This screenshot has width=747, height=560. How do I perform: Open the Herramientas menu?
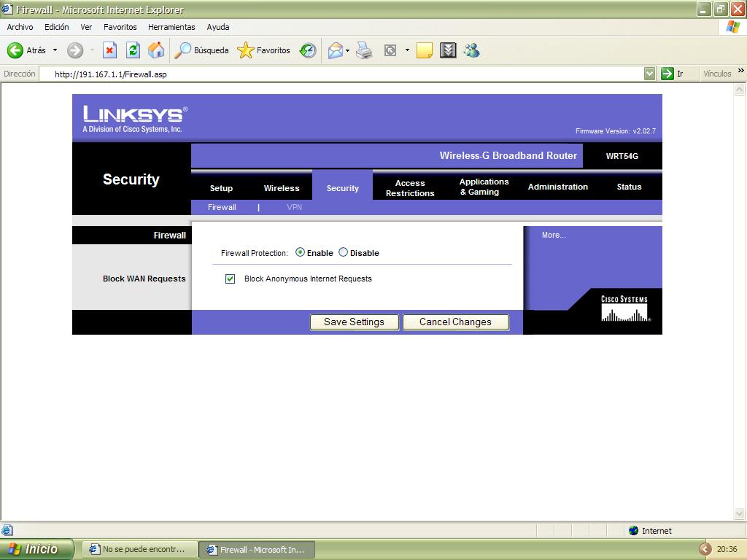point(171,27)
